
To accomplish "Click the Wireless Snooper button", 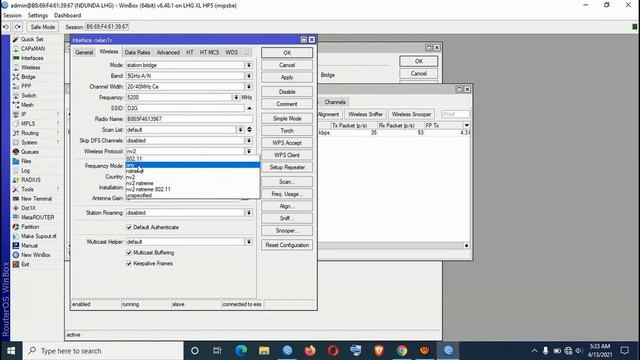I will (x=411, y=115).
